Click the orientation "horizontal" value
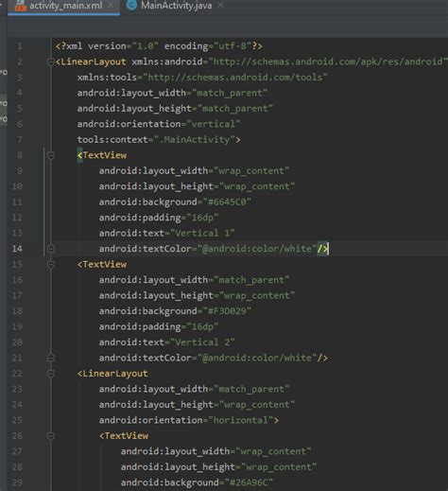 [x=241, y=420]
